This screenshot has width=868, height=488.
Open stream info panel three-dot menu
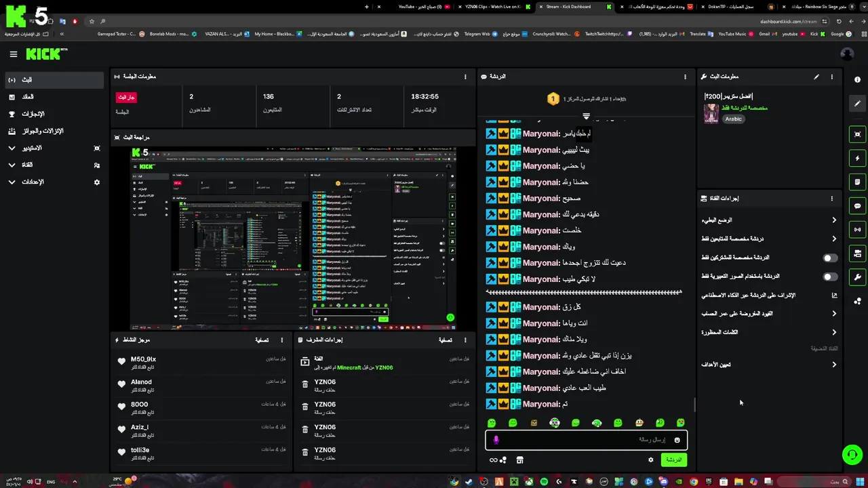coord(832,77)
